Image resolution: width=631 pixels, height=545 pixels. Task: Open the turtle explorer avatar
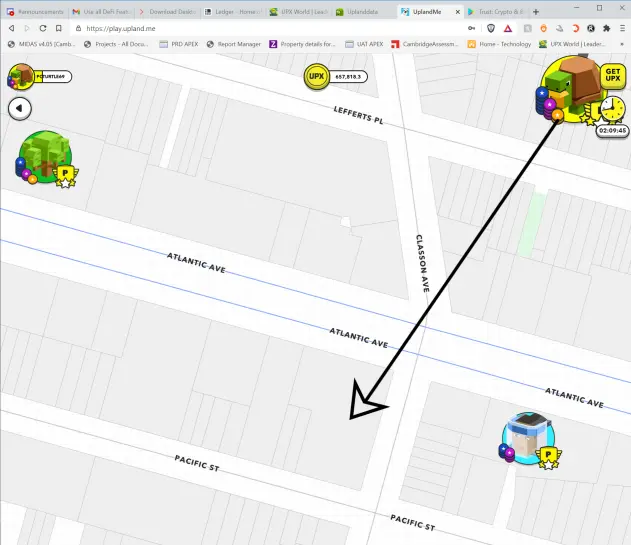point(571,89)
